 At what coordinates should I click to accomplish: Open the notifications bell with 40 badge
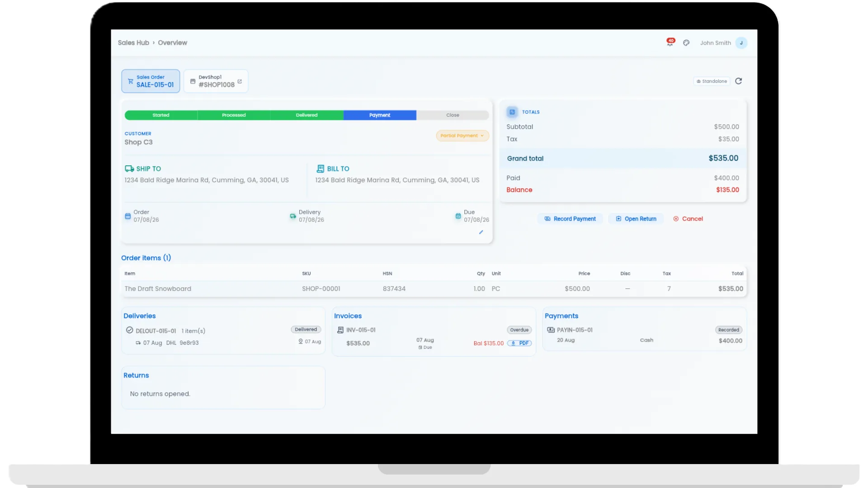click(x=670, y=42)
